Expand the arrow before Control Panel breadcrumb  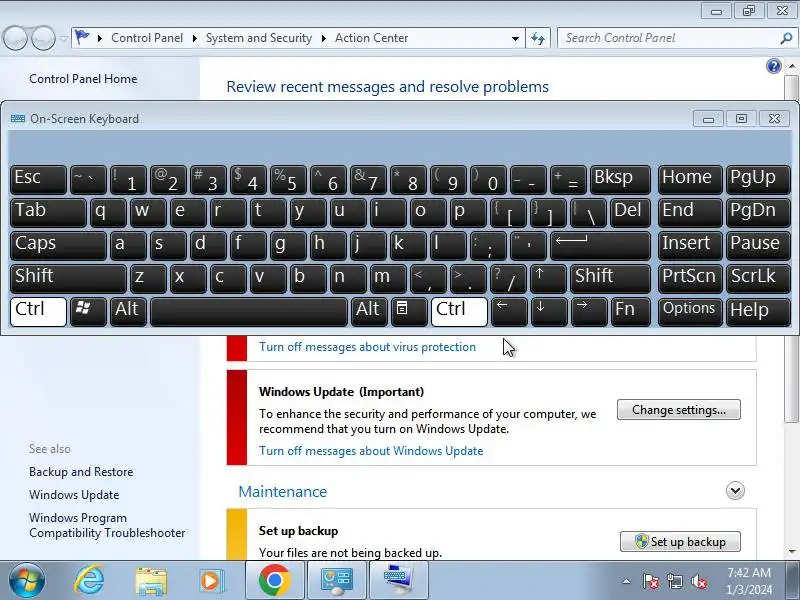[99, 38]
